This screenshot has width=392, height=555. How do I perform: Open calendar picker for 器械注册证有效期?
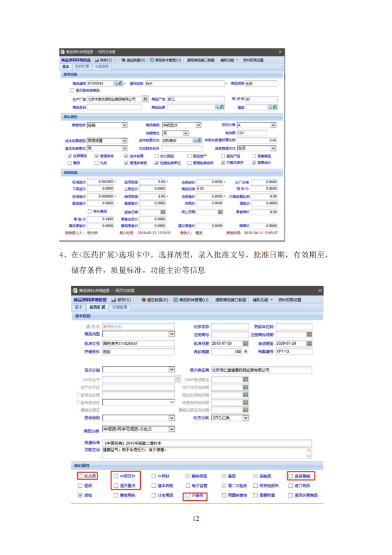[x=245, y=410]
